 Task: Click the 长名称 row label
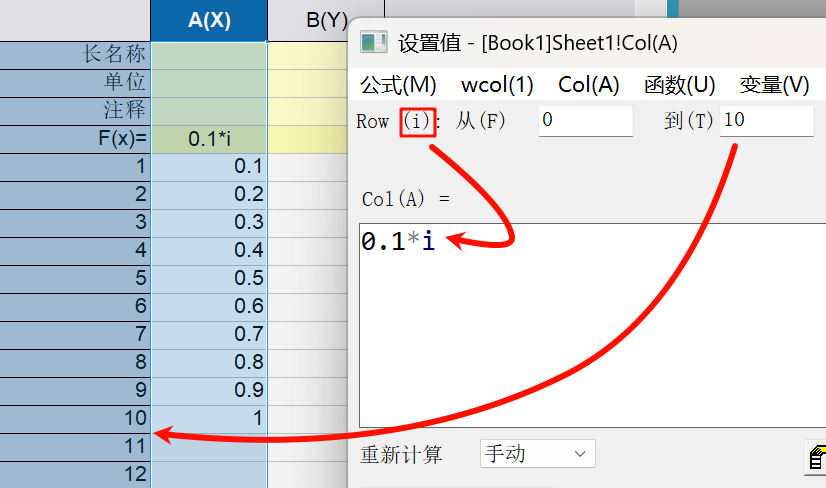[x=75, y=55]
